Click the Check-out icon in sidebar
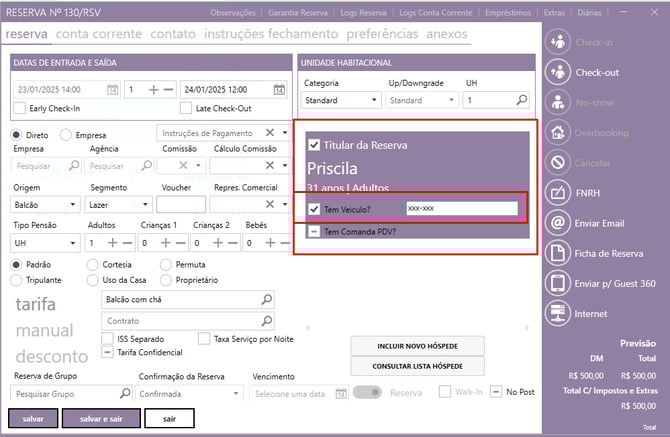This screenshot has width=670, height=437. pyautogui.click(x=558, y=72)
